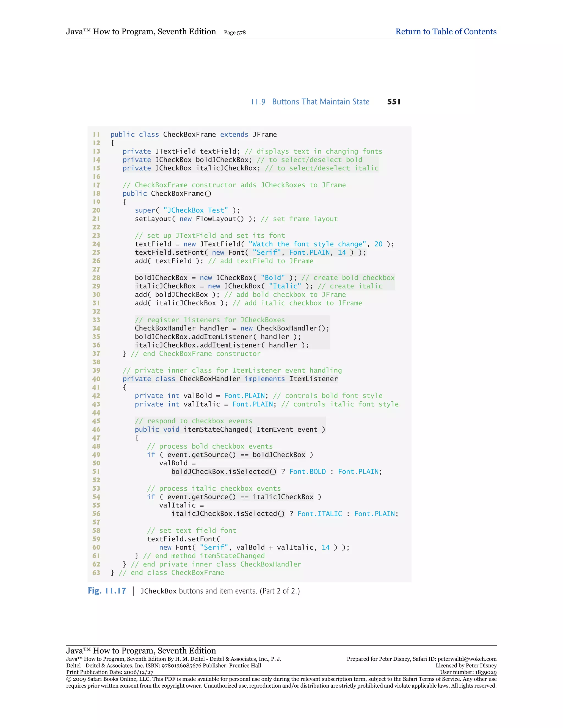
Task: Click the end class CheckBoxFrame comment
Action: [171, 573]
